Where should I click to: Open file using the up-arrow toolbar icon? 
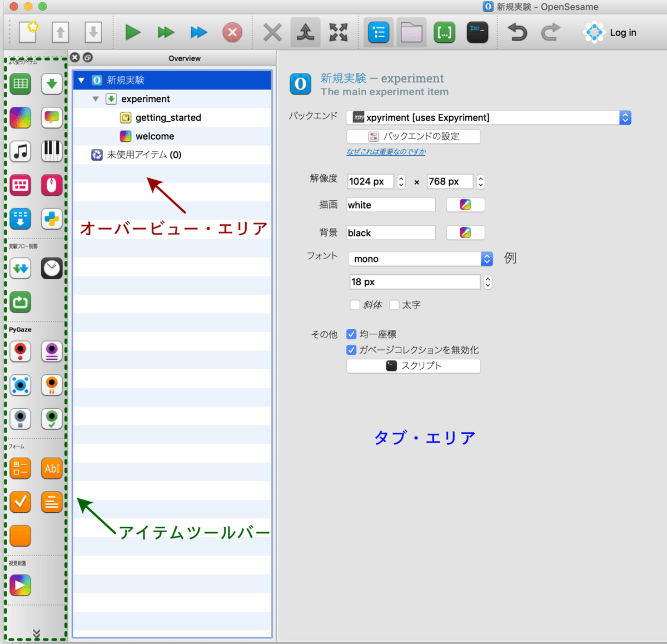tap(61, 32)
